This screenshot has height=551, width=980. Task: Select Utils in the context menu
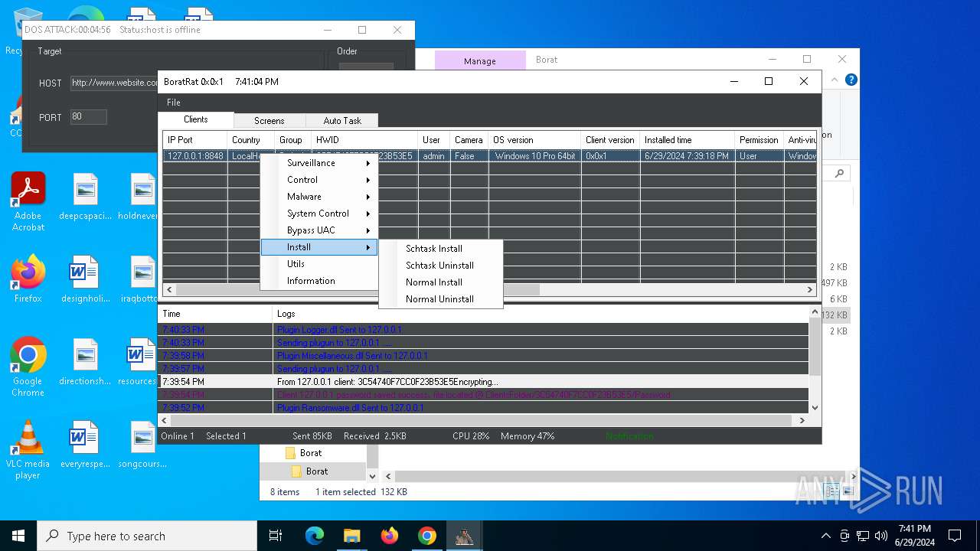tap(319, 264)
